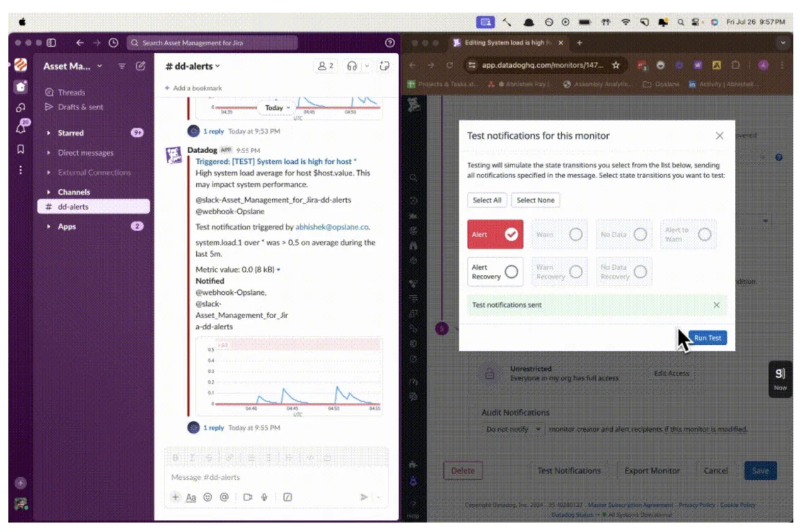This screenshot has height=532, width=807.
Task: Toggle text formatting Aa button
Action: tap(191, 497)
